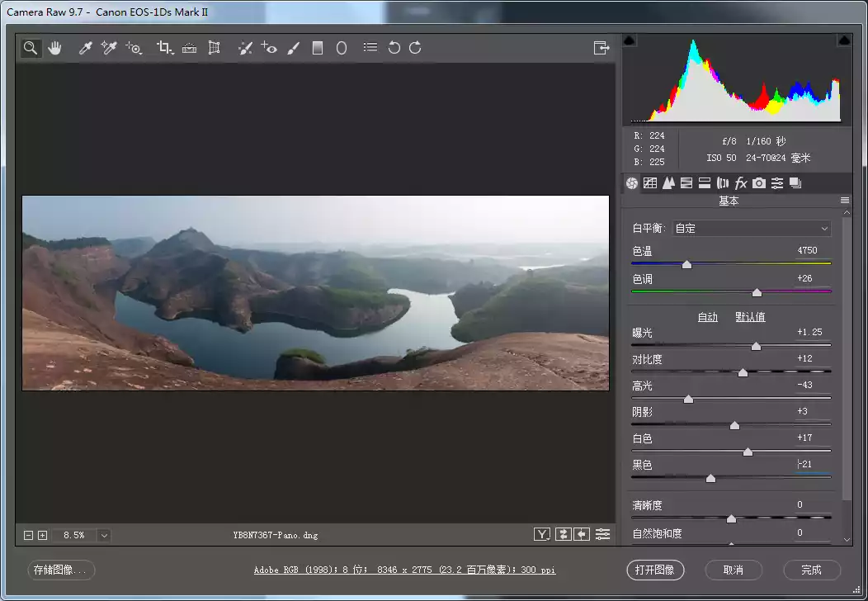Open the 白平衡 dropdown set to 自定
This screenshot has height=601, width=868.
[752, 229]
